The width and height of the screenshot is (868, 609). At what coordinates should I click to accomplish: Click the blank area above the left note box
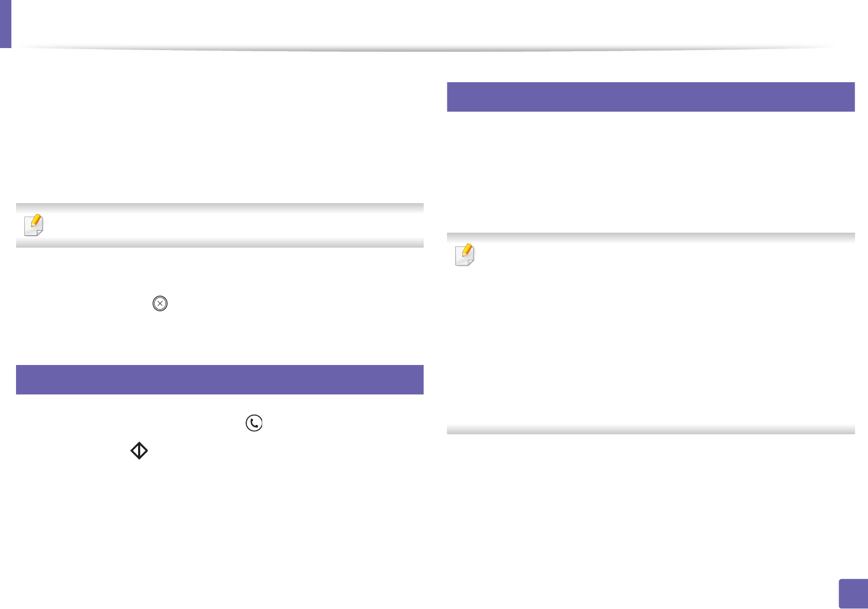(219, 134)
